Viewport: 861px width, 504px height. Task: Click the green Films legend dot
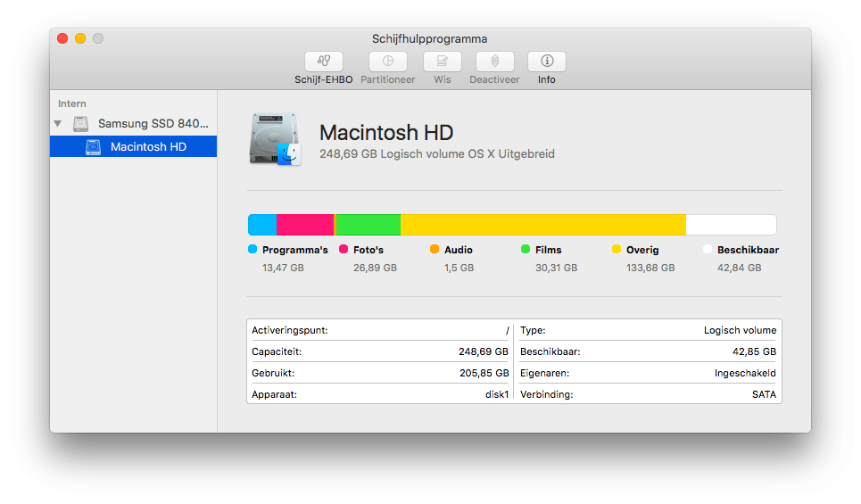pos(526,249)
